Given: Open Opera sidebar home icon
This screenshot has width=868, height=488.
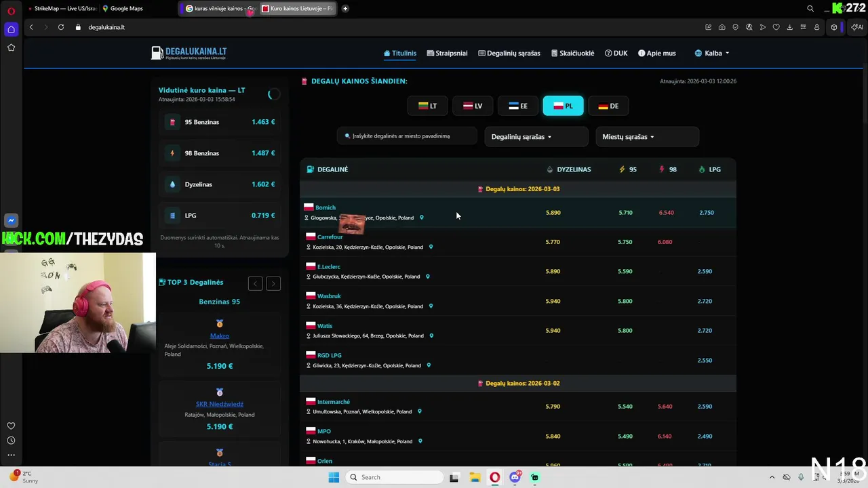Looking at the screenshot, I should (x=11, y=29).
